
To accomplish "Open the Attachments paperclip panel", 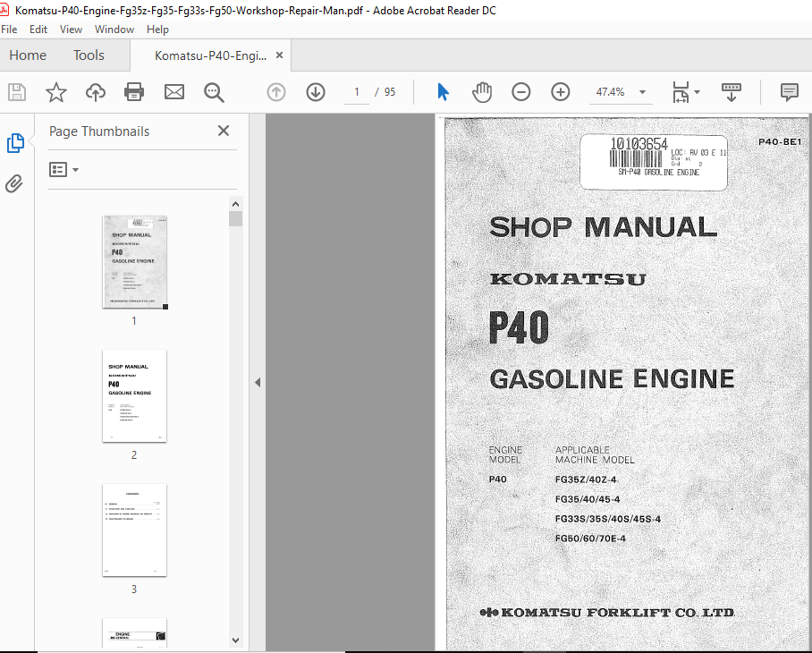I will 14,183.
